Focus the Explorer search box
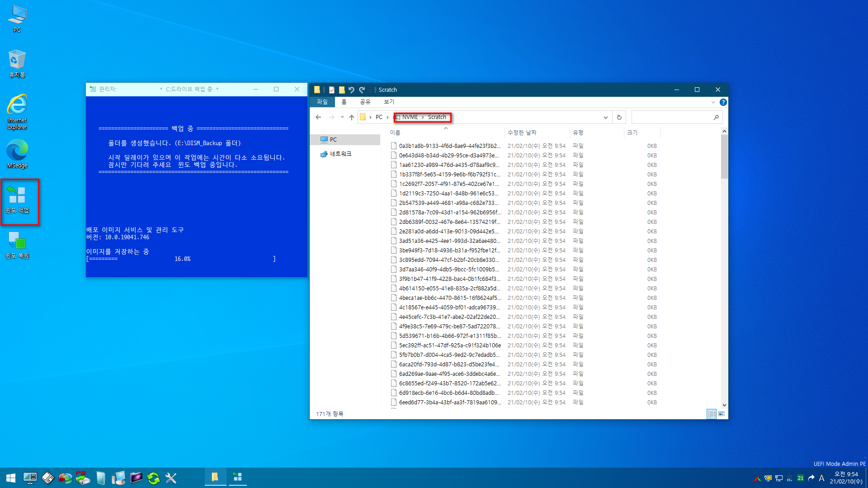Viewport: 868px width, 488px height. pos(677,117)
